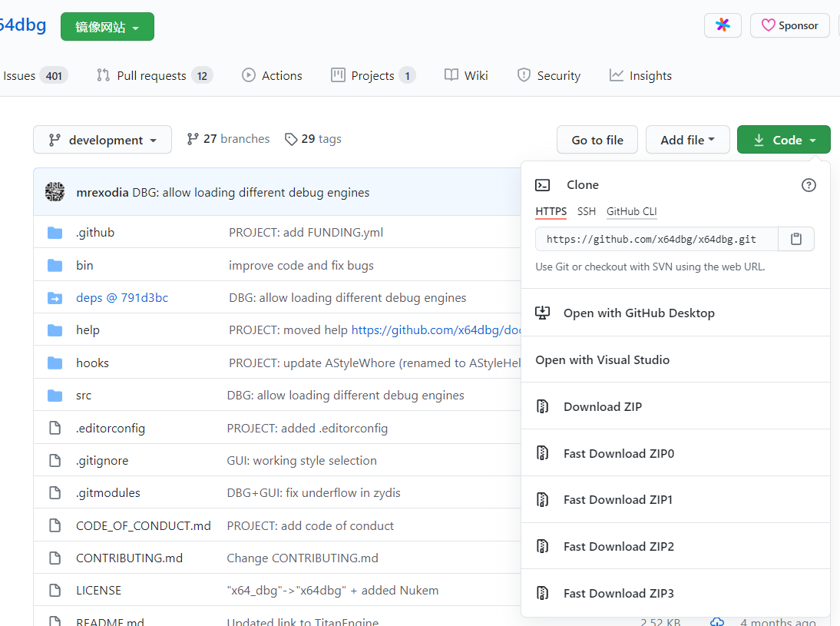This screenshot has height=626, width=840.
Task: Open the .github folder icon
Action: [55, 233]
